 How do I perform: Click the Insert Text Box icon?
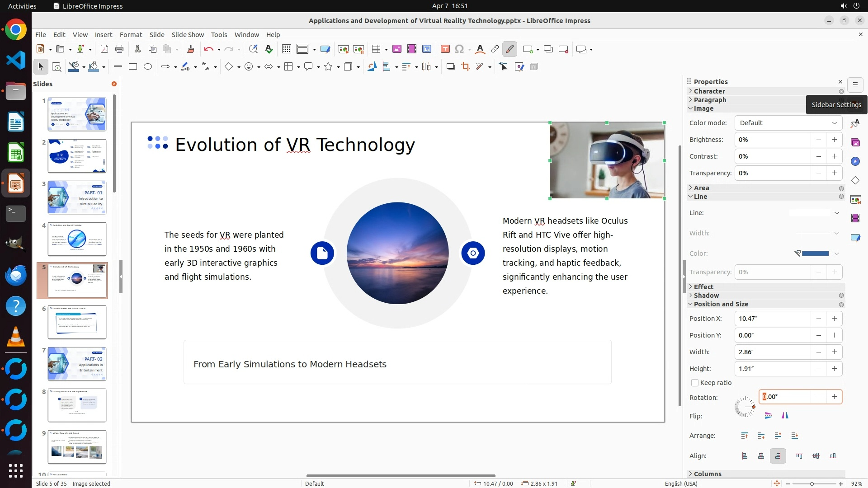(x=445, y=49)
